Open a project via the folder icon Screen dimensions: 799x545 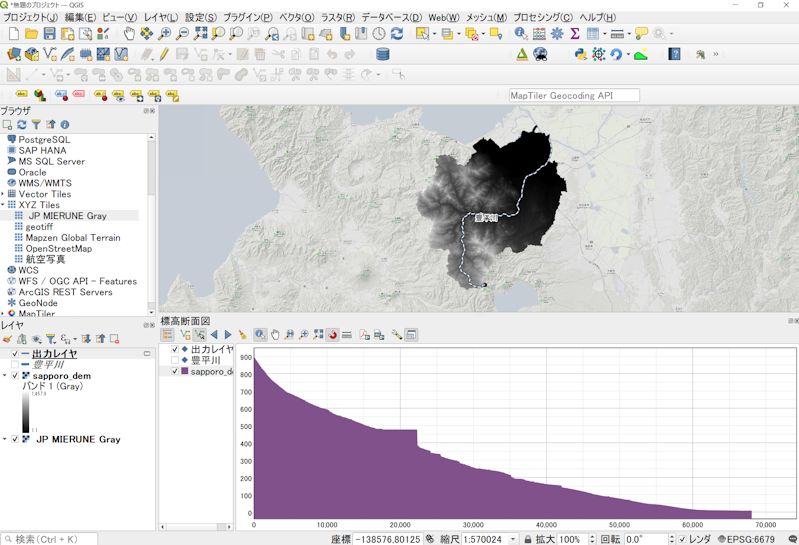[x=32, y=34]
